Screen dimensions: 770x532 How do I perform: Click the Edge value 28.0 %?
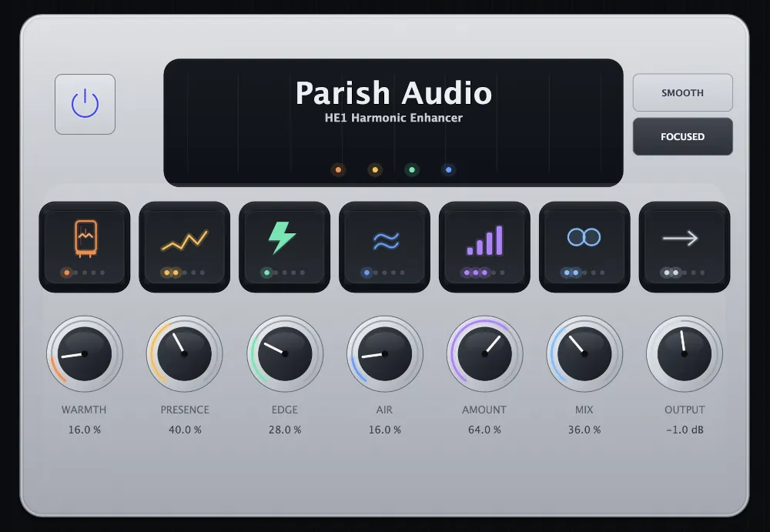pos(285,430)
